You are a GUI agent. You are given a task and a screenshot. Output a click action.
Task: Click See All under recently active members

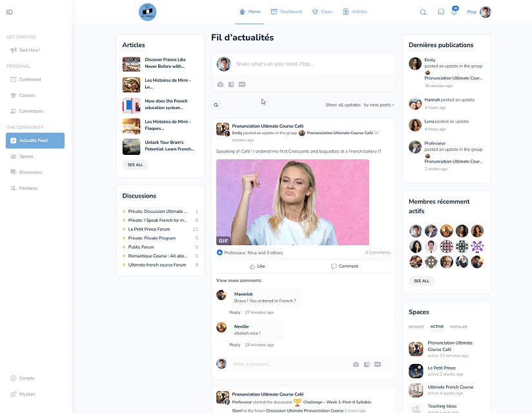click(x=422, y=281)
